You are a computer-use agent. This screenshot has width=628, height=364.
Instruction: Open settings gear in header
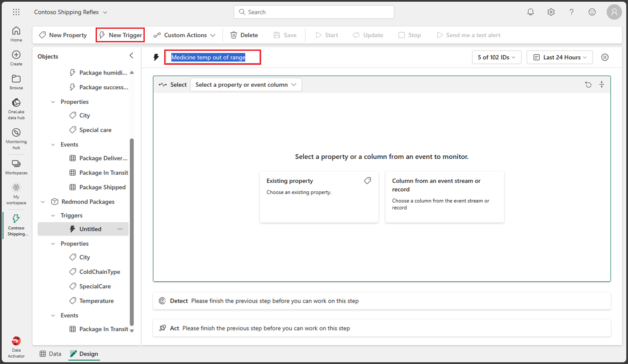click(551, 12)
